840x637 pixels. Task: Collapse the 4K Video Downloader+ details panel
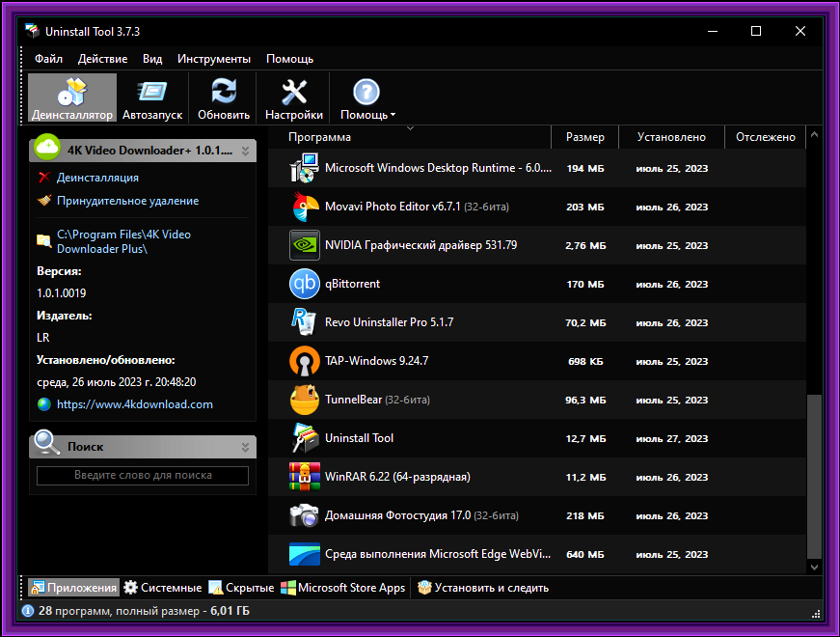245,152
